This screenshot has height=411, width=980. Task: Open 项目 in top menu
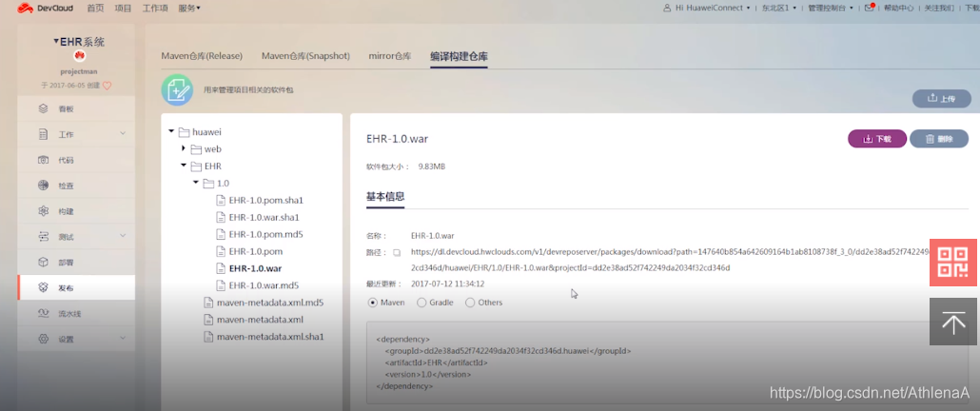pyautogui.click(x=123, y=9)
